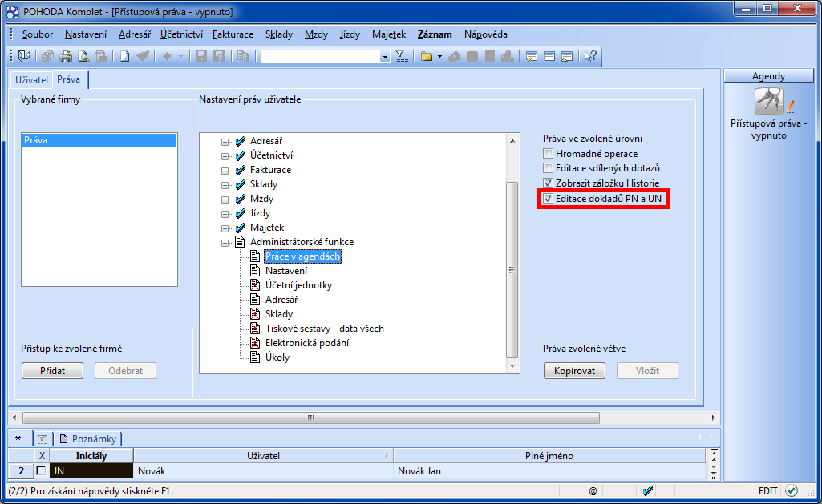Switch to the Uživatel tab
Screen dimensions: 822x504
click(x=31, y=79)
